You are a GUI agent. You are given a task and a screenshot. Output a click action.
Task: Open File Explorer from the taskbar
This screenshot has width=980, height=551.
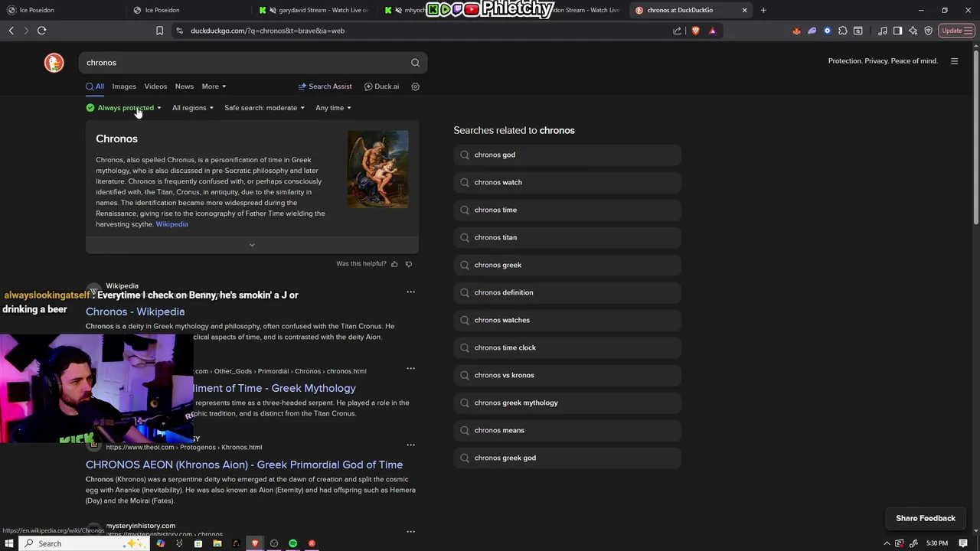pyautogui.click(x=217, y=543)
